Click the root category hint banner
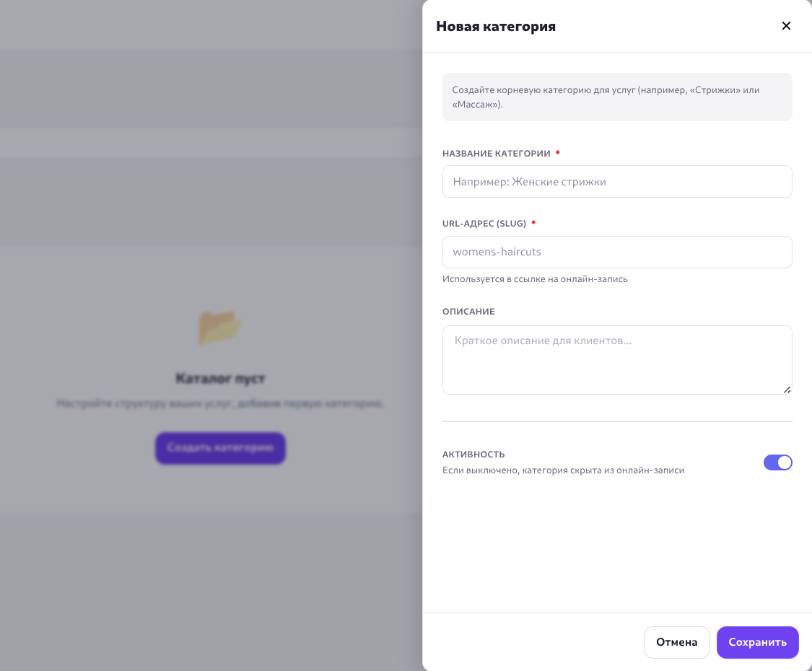This screenshot has width=812, height=671. tap(617, 97)
